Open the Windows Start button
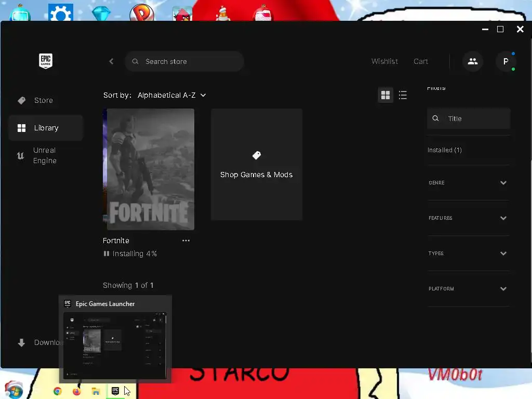This screenshot has height=399, width=532. pyautogui.click(x=14, y=390)
